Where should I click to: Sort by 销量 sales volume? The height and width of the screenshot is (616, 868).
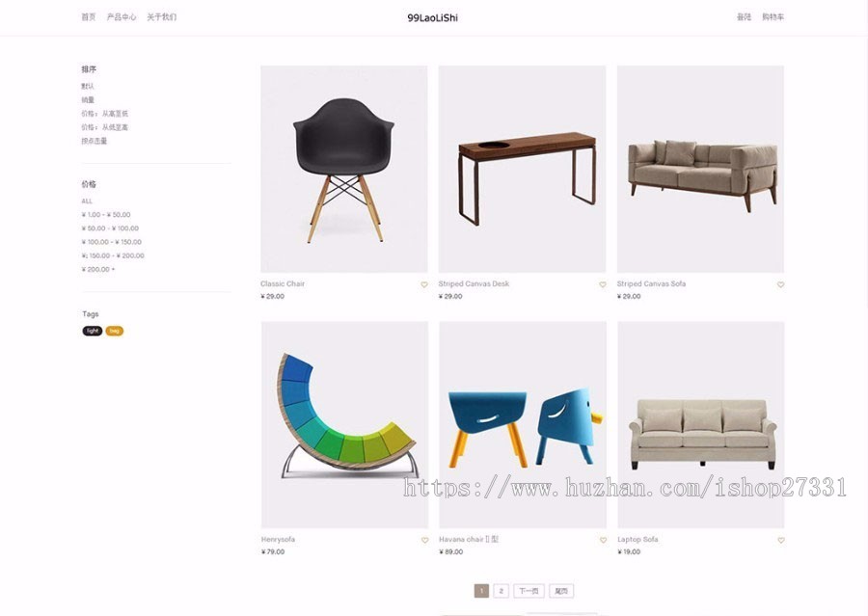click(88, 100)
